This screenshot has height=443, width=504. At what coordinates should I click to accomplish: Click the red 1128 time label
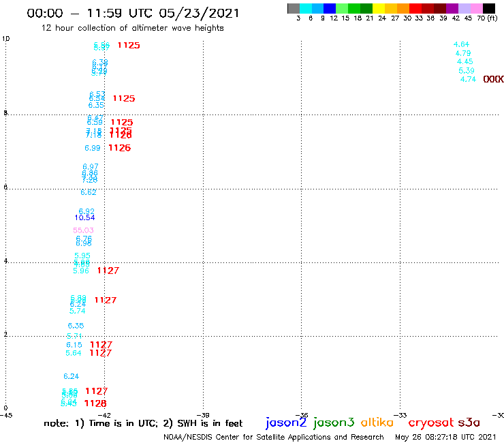[95, 403]
